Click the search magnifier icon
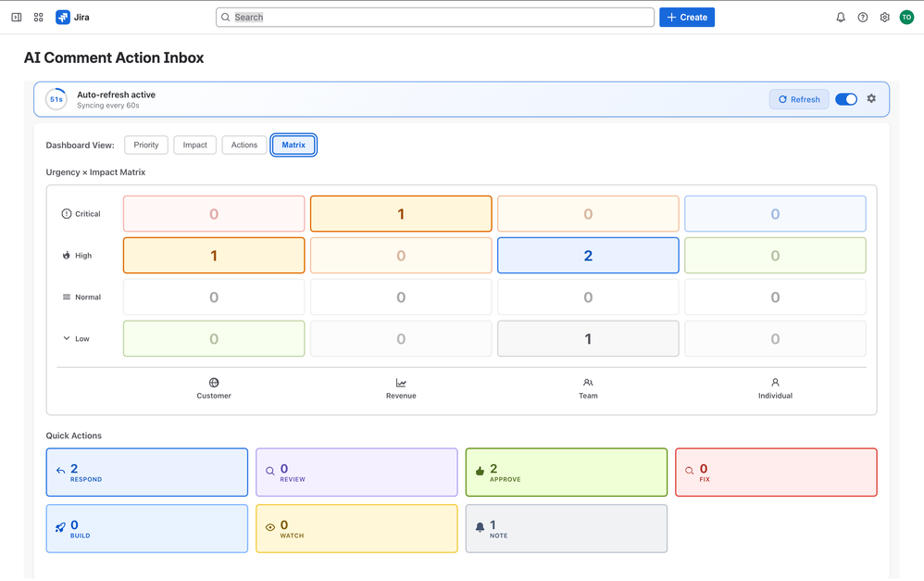The image size is (924, 581). pos(225,17)
